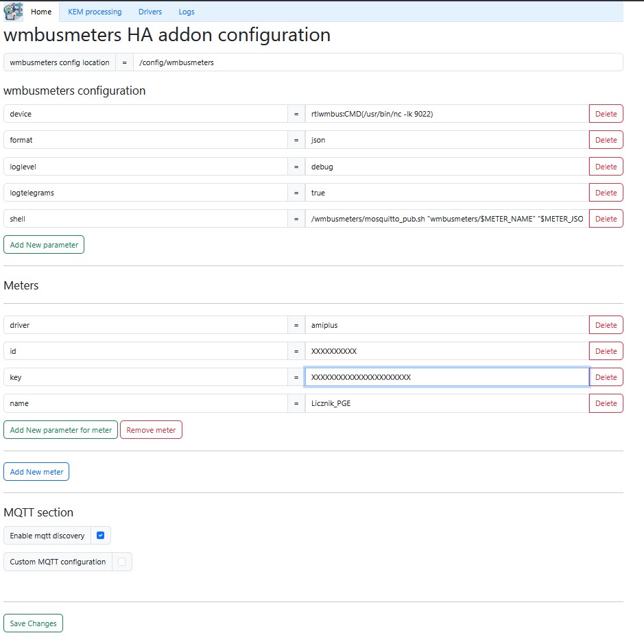Viewport: 644px width, 644px height.
Task: Click the driver value field amiplus
Action: 446,325
